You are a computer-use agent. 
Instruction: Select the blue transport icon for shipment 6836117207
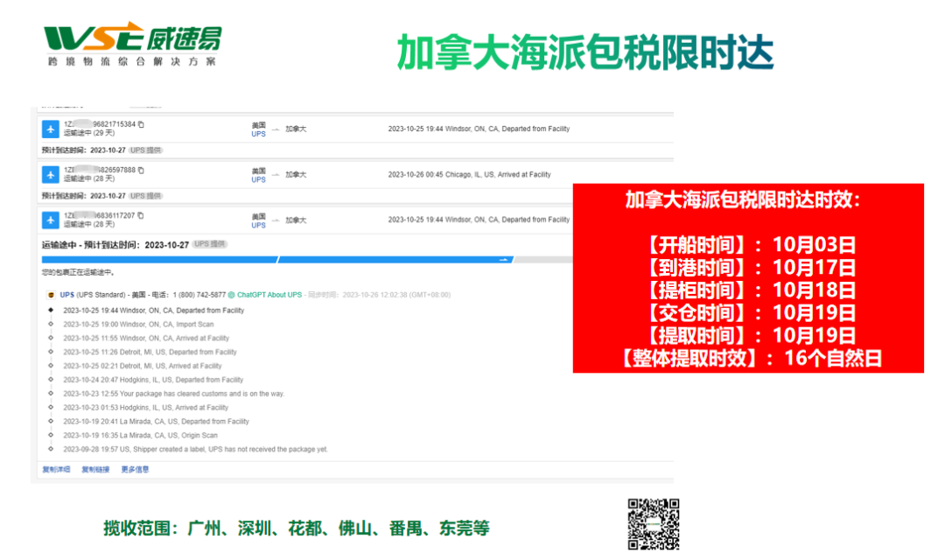[51, 219]
